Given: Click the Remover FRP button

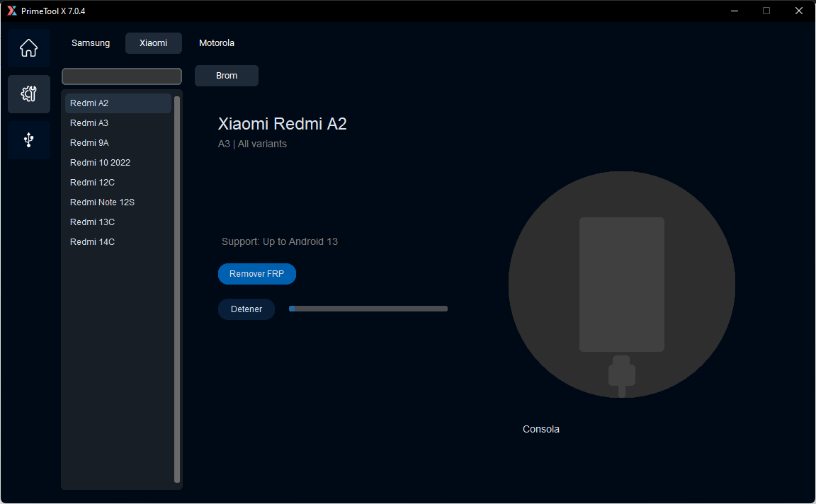Looking at the screenshot, I should (256, 274).
